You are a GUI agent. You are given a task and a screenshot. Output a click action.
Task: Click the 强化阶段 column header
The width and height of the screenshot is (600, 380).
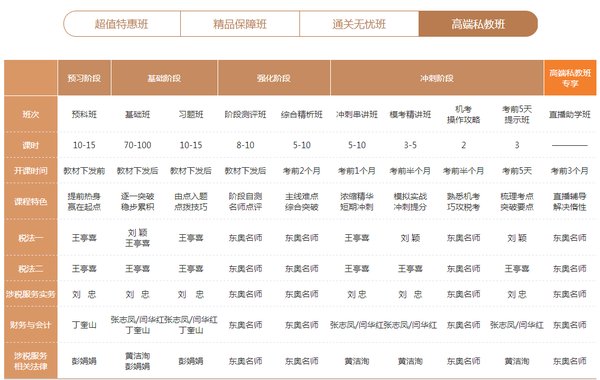pyautogui.click(x=274, y=78)
